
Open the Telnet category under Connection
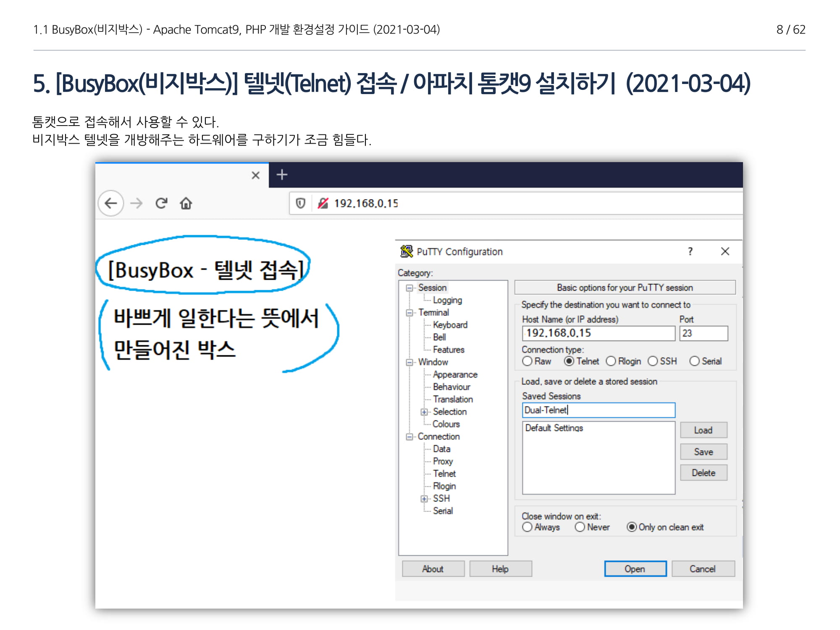click(444, 474)
